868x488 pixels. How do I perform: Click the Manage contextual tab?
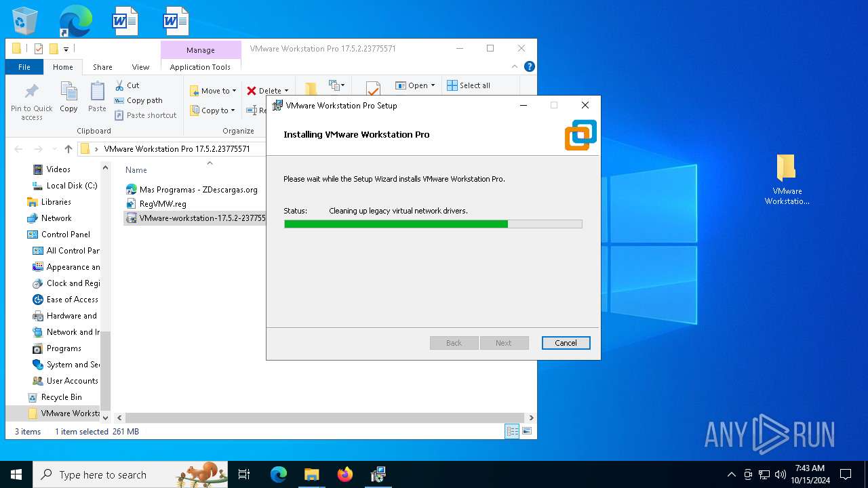pos(201,50)
